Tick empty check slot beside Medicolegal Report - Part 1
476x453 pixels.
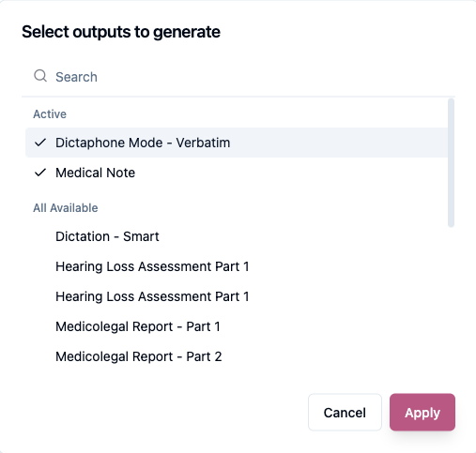coord(40,326)
